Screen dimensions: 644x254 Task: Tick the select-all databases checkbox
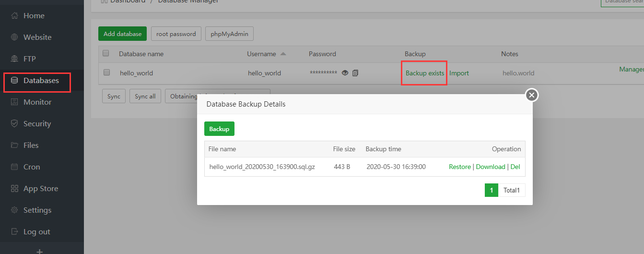106,53
